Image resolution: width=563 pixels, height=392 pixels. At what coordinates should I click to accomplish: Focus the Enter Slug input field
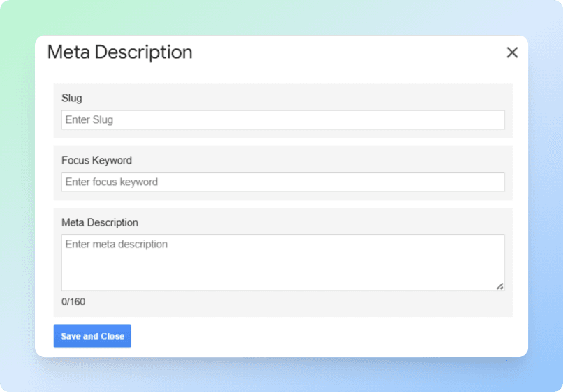point(283,119)
